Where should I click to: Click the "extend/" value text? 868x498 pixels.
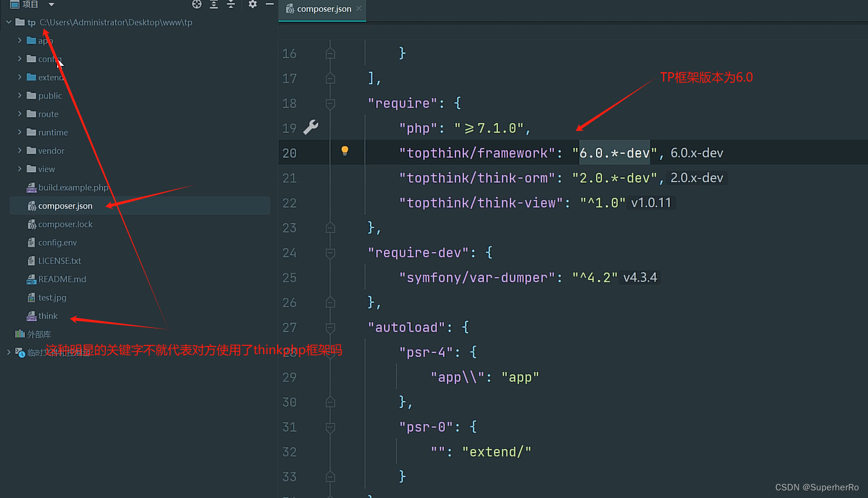click(x=497, y=452)
